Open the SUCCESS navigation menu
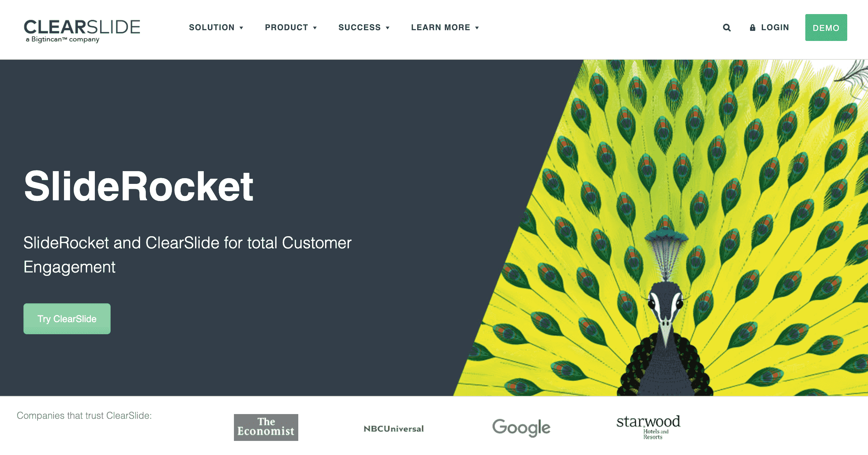Viewport: 868px width, 455px height. (x=364, y=28)
